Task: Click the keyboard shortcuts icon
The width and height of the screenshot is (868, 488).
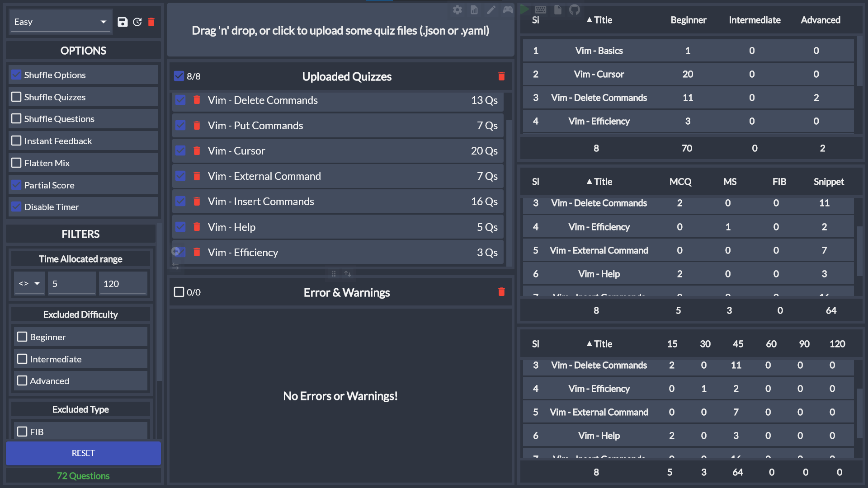Action: click(541, 9)
